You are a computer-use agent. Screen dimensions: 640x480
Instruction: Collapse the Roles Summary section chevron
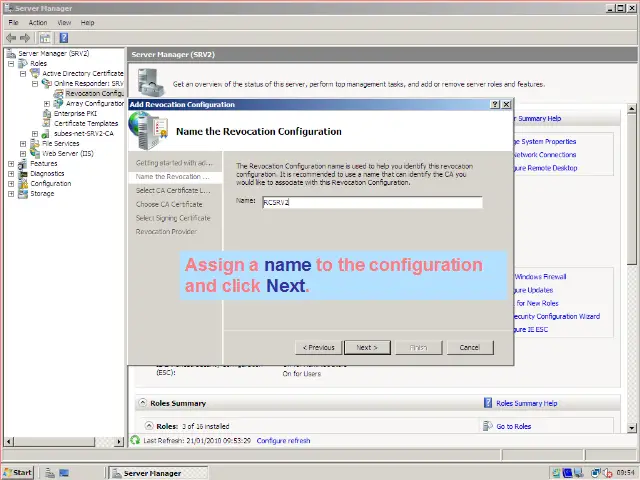click(x=142, y=402)
